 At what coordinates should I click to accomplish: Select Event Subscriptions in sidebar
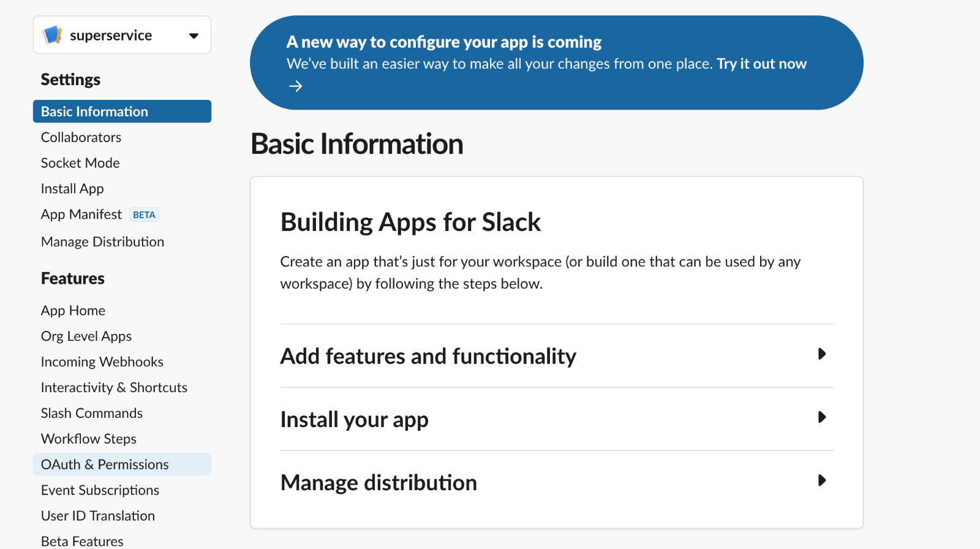(x=100, y=490)
